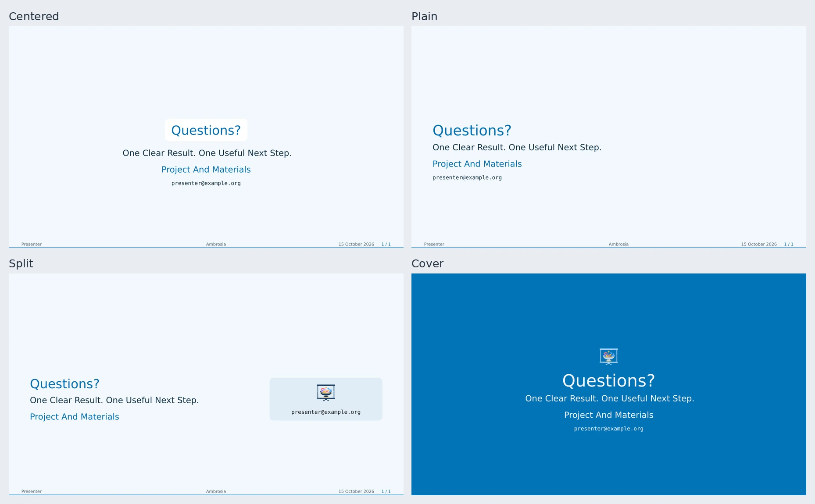Click the 15 October 2026 date in the Centered slide footer

coord(356,244)
